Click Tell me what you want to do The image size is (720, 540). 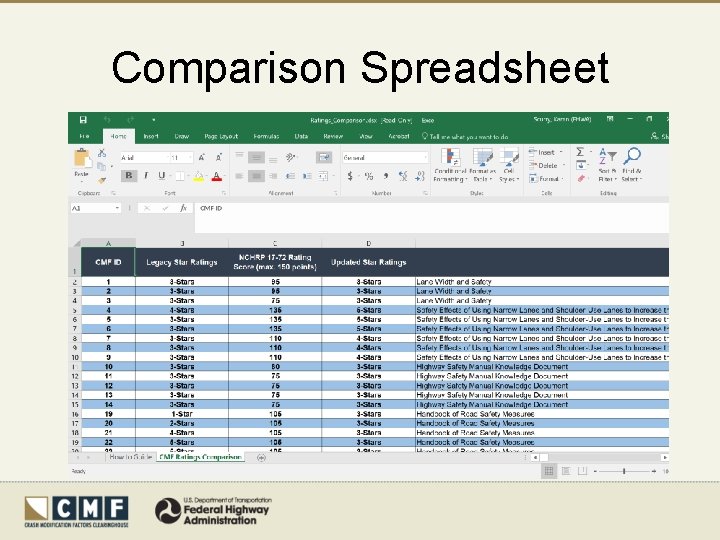465,136
